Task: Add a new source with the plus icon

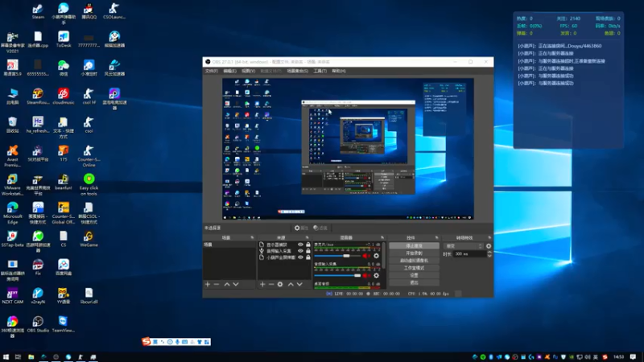Action: [x=262, y=284]
